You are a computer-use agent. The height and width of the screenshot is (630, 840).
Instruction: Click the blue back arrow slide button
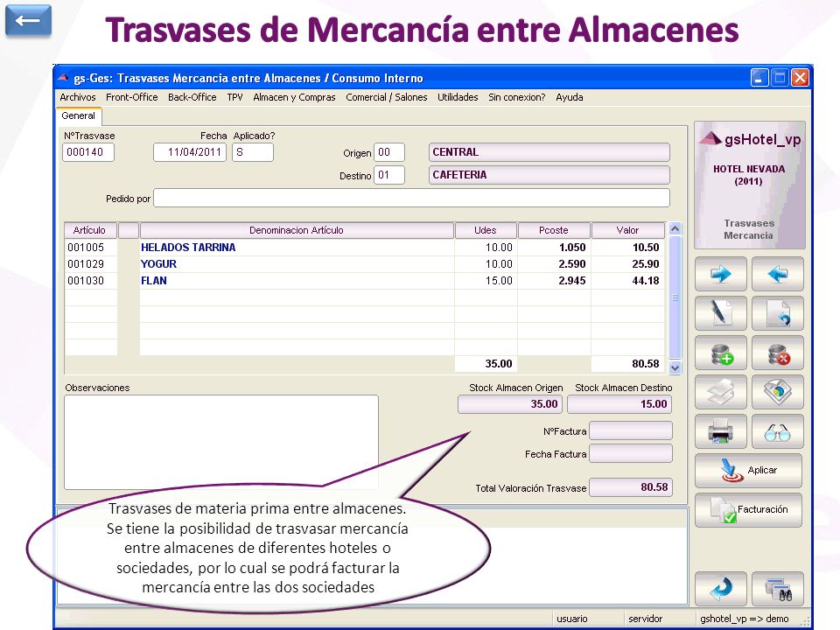click(x=28, y=20)
